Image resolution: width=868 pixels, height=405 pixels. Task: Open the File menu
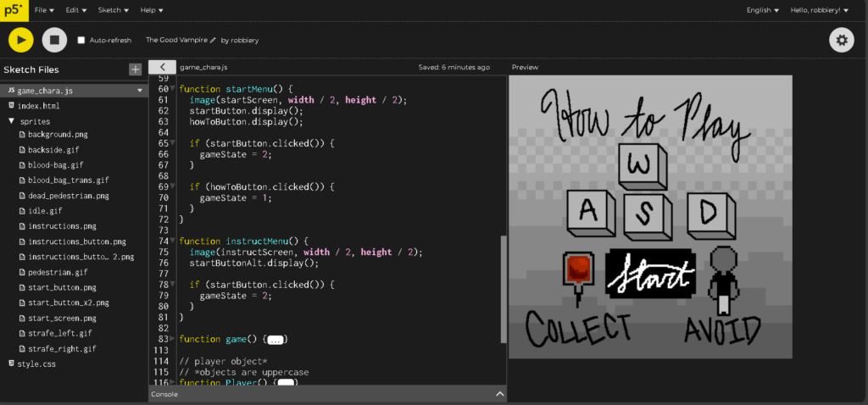[44, 10]
